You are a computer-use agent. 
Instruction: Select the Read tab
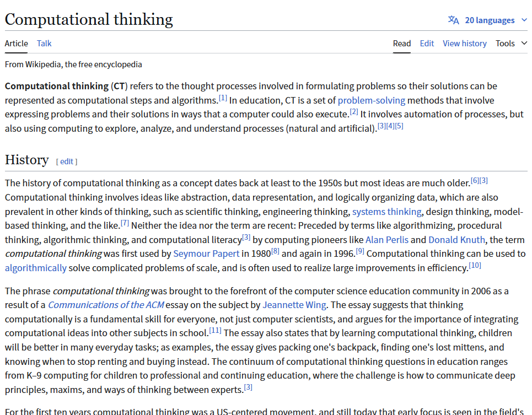402,44
